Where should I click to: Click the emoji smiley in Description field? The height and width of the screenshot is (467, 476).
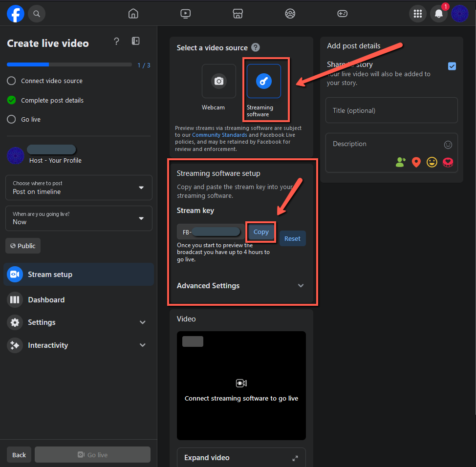tap(448, 145)
